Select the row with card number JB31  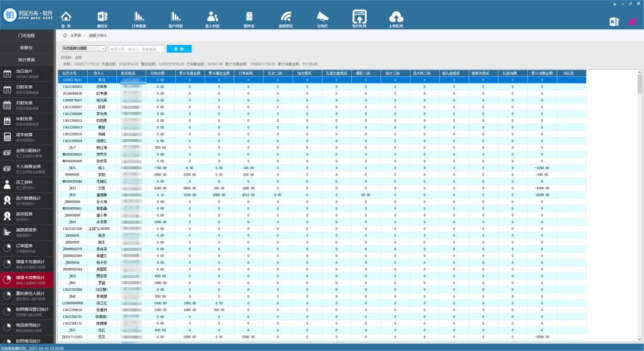(322, 168)
